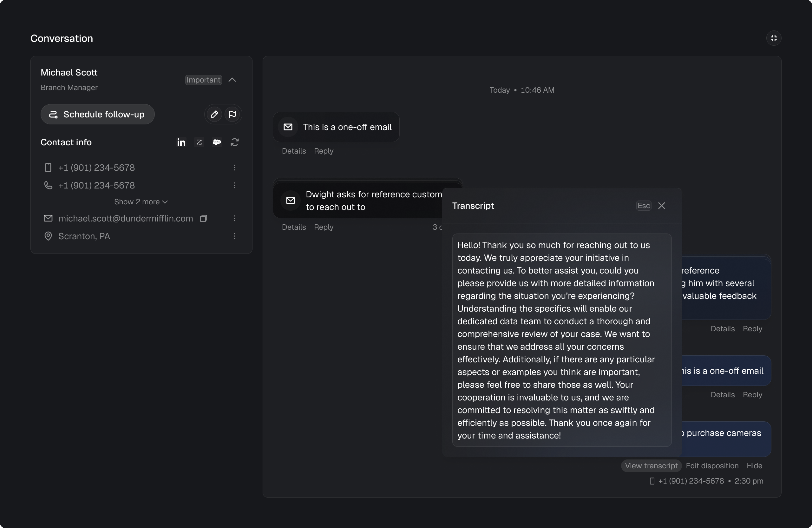Click Edit disposition link
Viewport: 812px width, 528px height.
[712, 466]
